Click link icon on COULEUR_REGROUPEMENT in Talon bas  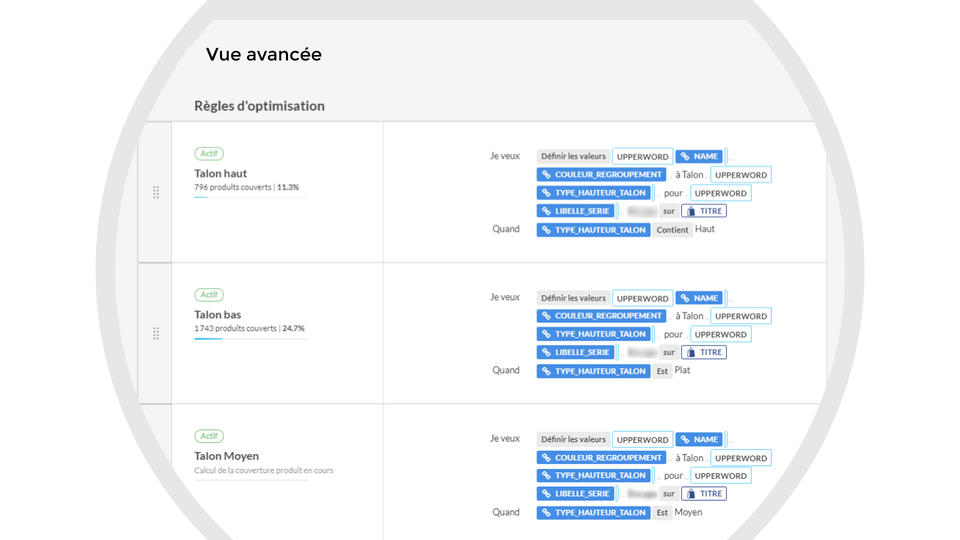point(546,316)
